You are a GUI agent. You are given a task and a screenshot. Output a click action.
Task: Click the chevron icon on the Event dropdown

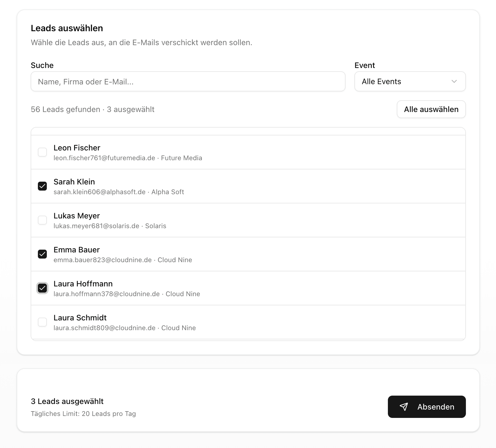[x=454, y=82]
